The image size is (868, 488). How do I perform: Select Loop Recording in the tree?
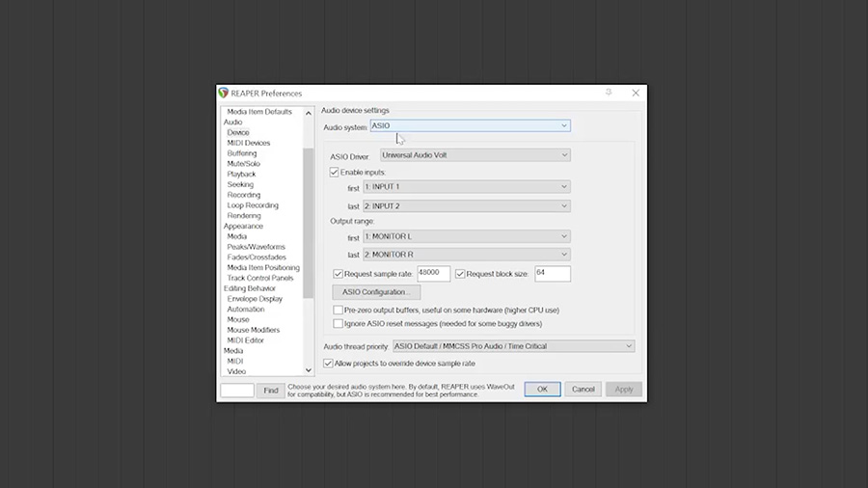[x=253, y=205]
